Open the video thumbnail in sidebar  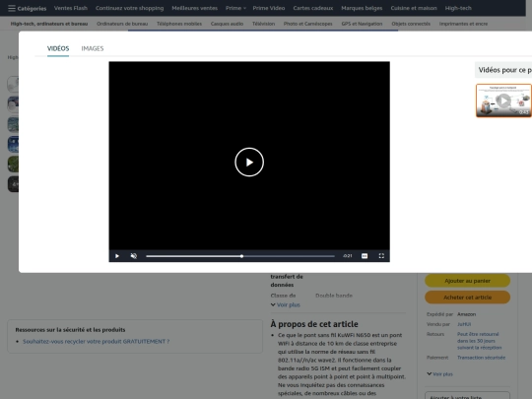503,100
